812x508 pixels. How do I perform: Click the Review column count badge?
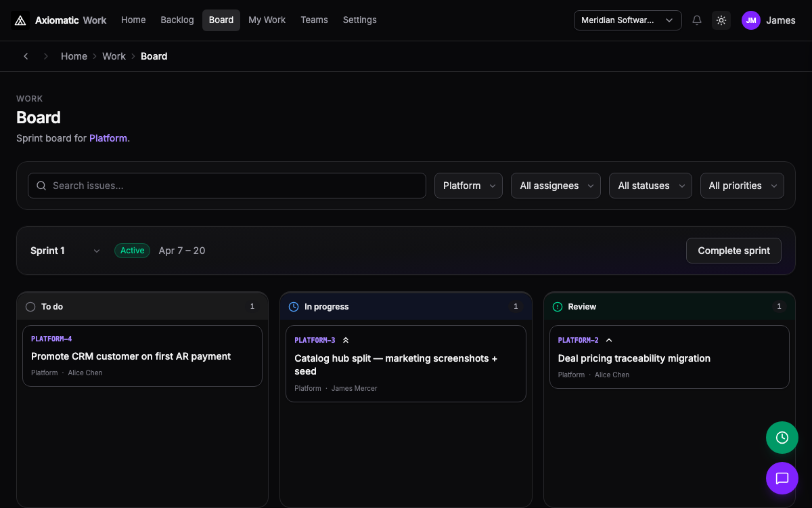pos(779,307)
